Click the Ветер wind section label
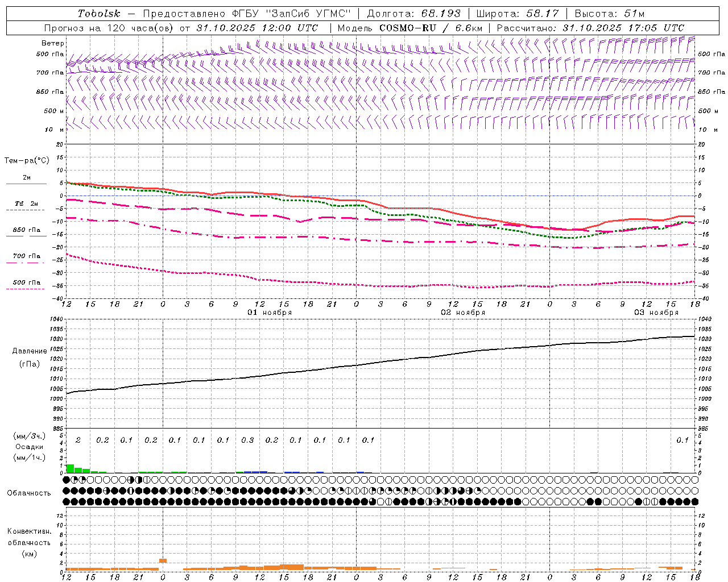This screenshot has height=582, width=728. [x=52, y=43]
